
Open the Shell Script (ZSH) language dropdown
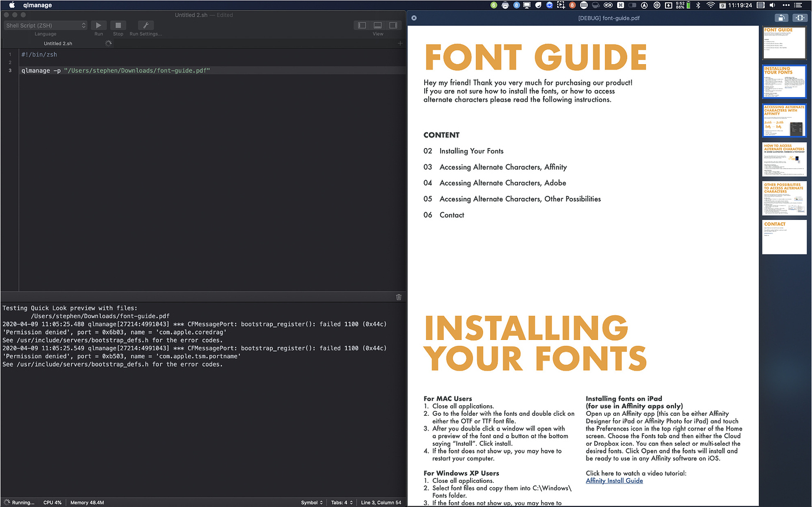[46, 25]
